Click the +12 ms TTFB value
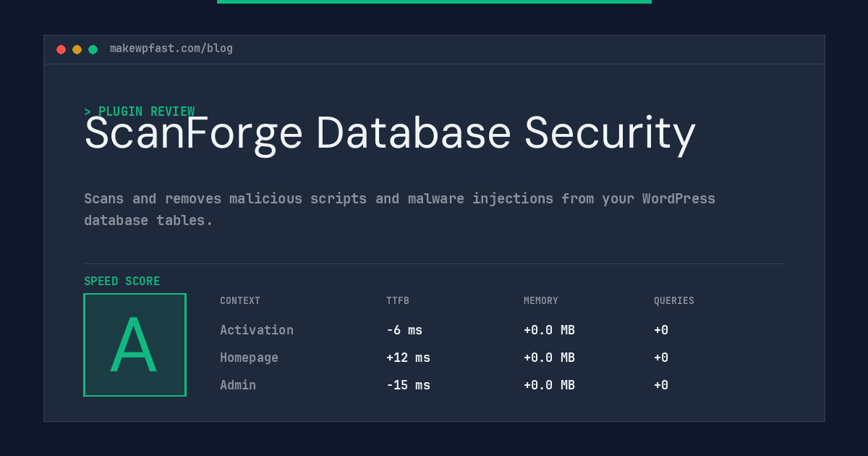 pos(408,358)
